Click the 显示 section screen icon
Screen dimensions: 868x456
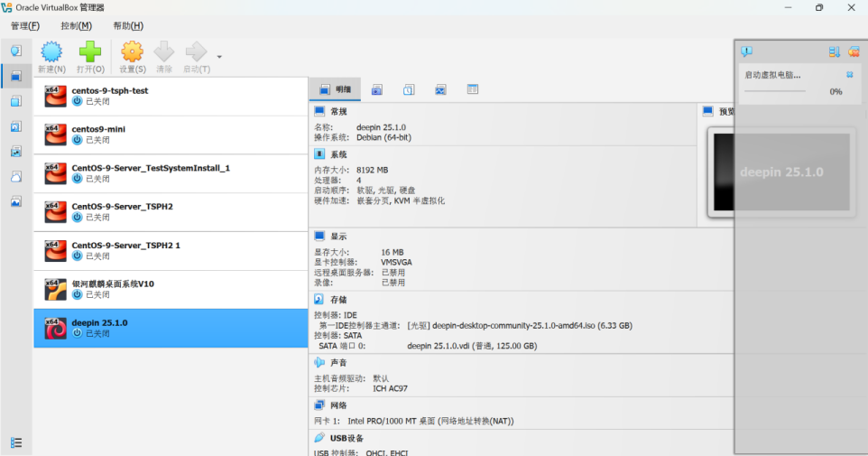[x=319, y=236]
